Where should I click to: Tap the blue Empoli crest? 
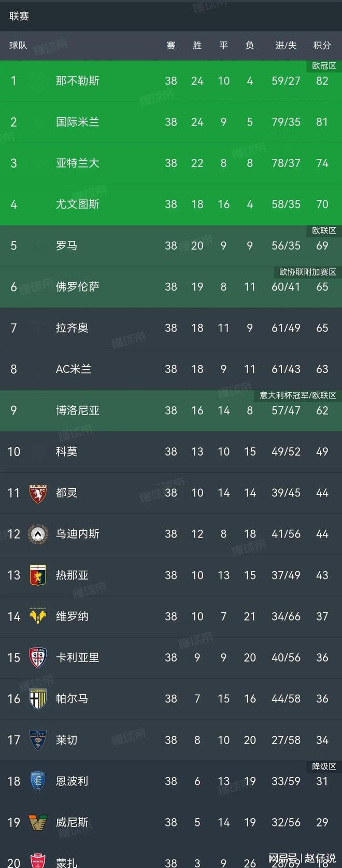tap(38, 781)
